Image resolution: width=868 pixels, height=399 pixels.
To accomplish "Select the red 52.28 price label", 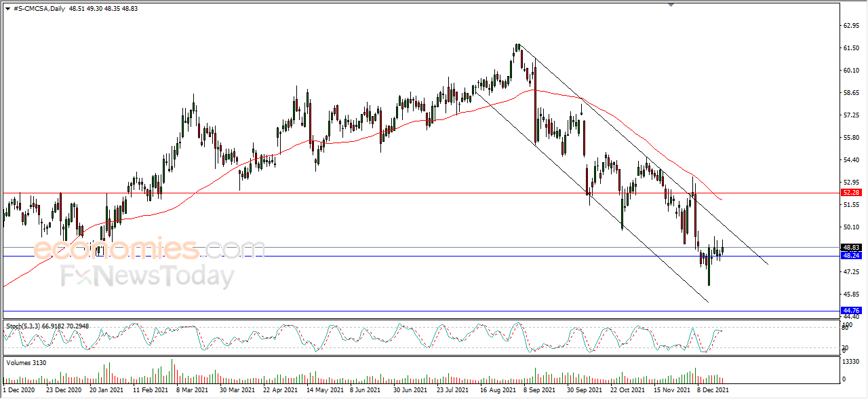I will tap(850, 193).
